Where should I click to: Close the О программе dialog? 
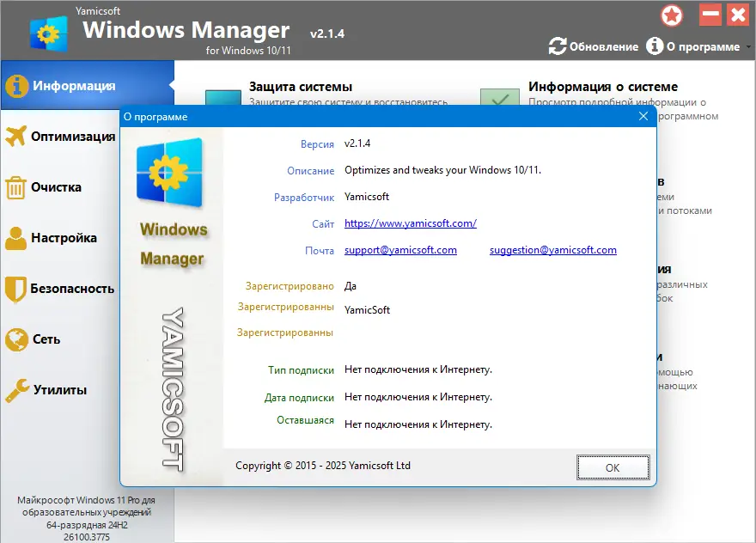pyautogui.click(x=643, y=116)
